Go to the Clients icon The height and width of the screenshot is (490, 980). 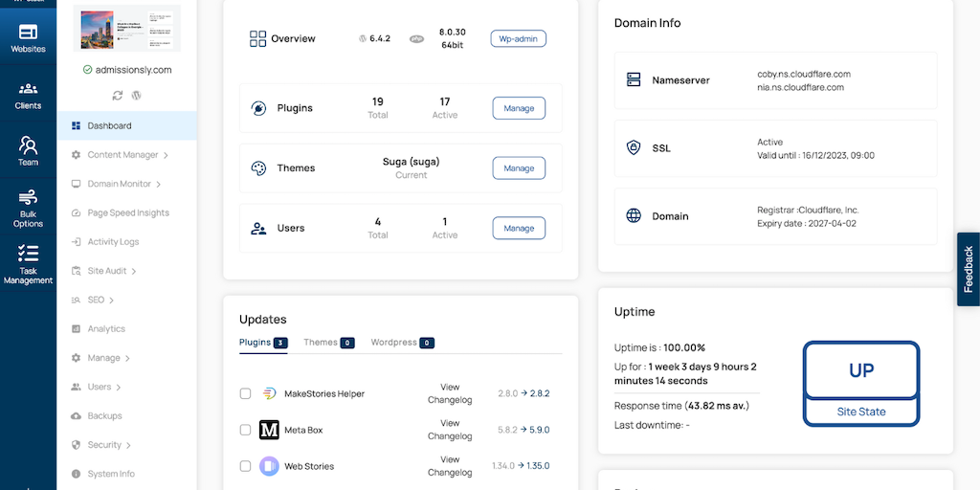tap(28, 90)
